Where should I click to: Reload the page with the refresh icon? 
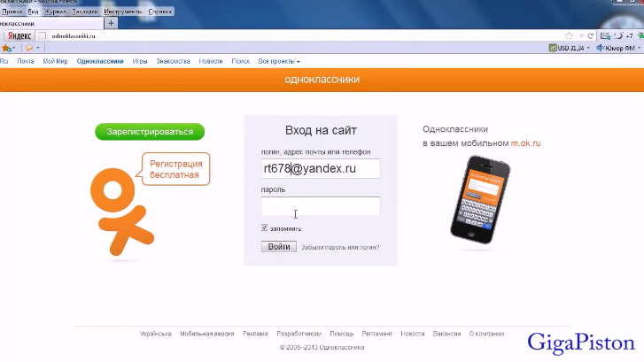tap(591, 36)
